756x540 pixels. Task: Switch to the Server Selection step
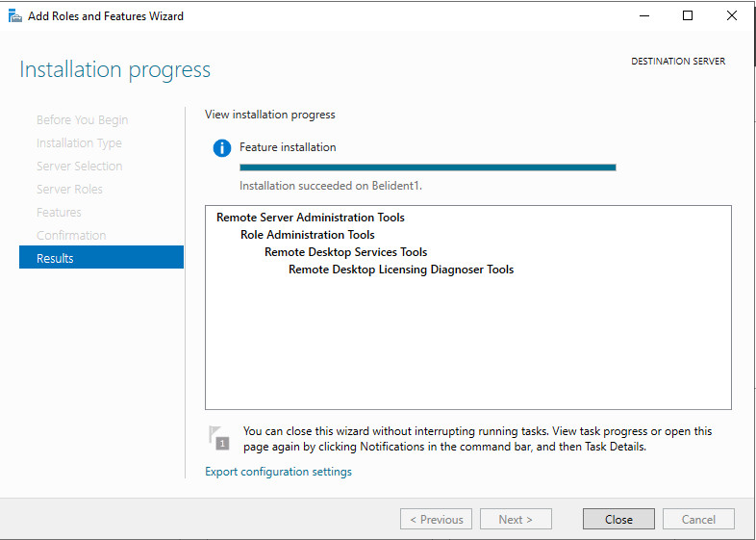tap(79, 167)
